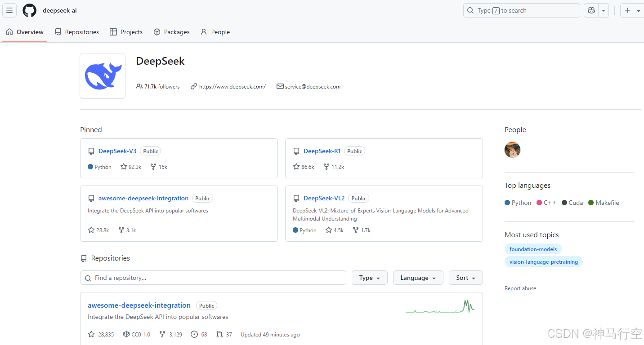Viewport: 644px width, 345px height.
Task: Filter by Python top language
Action: click(518, 203)
